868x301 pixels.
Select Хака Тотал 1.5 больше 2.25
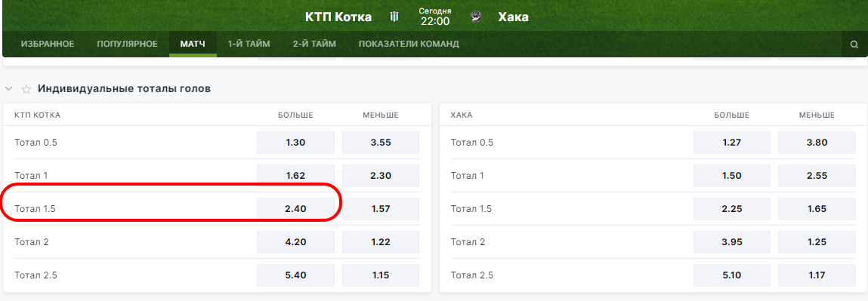point(732,209)
